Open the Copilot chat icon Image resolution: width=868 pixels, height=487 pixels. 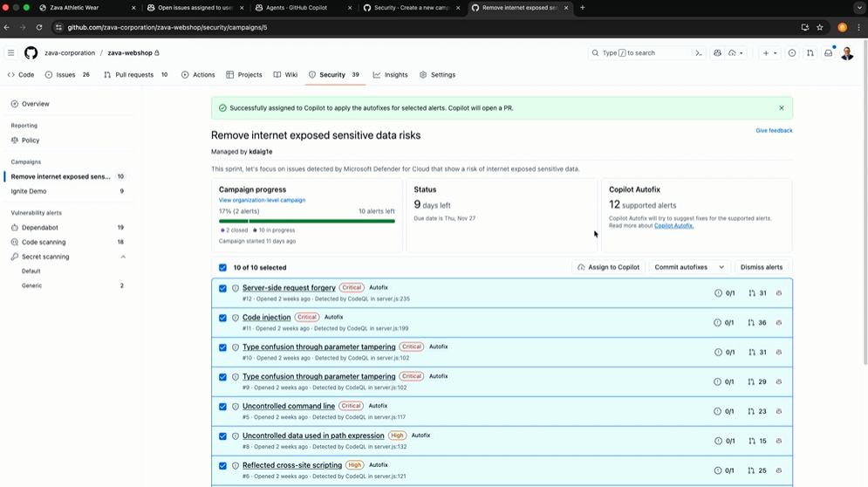coord(717,53)
